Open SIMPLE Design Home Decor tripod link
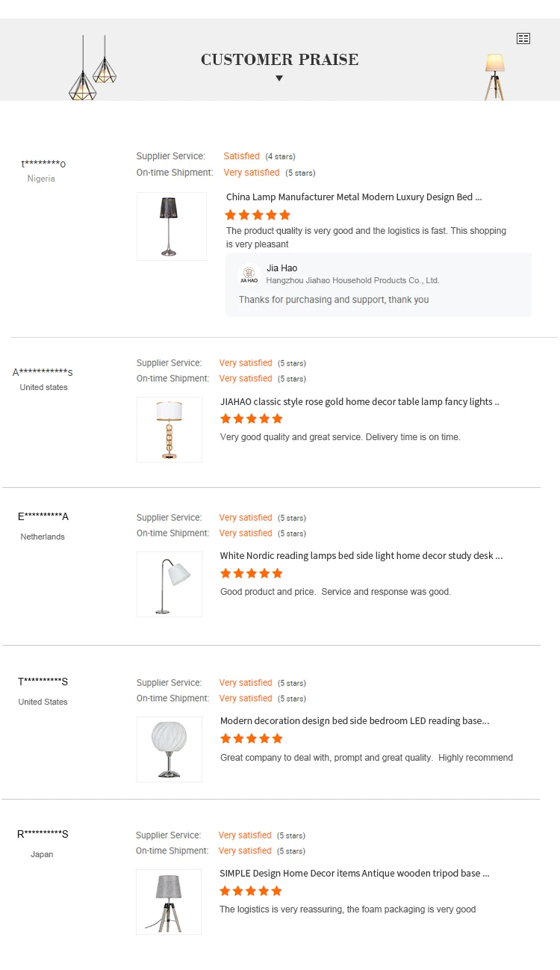The width and height of the screenshot is (560, 970). (354, 874)
